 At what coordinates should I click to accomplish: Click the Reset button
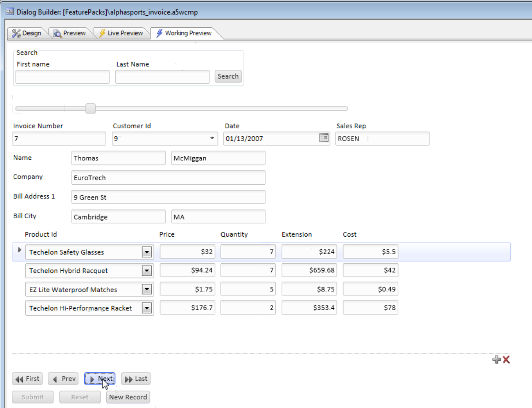[80, 397]
